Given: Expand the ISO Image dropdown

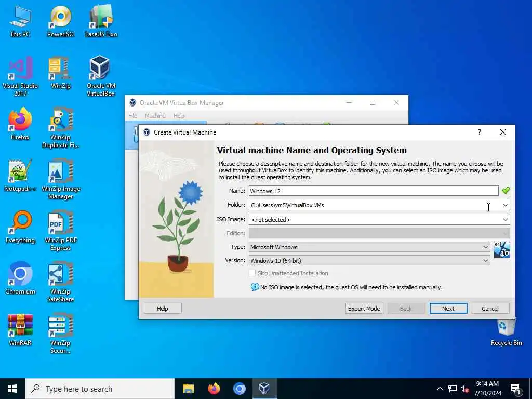Looking at the screenshot, I should (x=505, y=220).
